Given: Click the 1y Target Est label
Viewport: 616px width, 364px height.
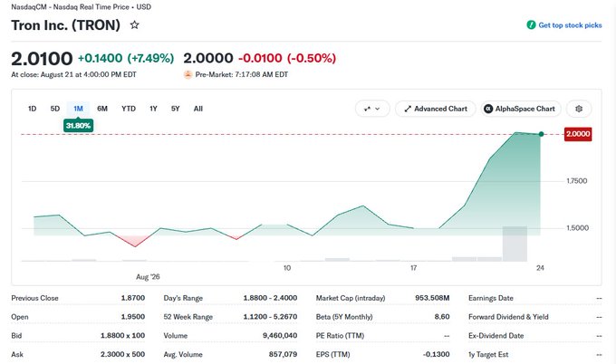Looking at the screenshot, I should pyautogui.click(x=488, y=355).
